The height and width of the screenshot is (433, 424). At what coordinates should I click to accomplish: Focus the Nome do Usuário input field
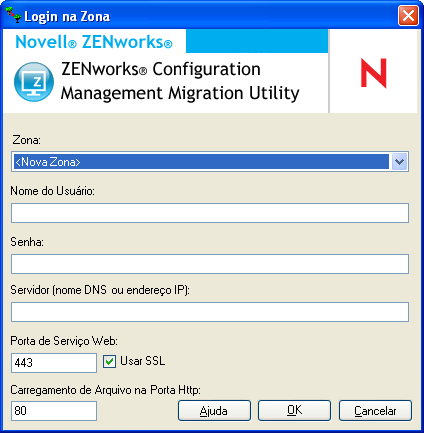point(210,213)
